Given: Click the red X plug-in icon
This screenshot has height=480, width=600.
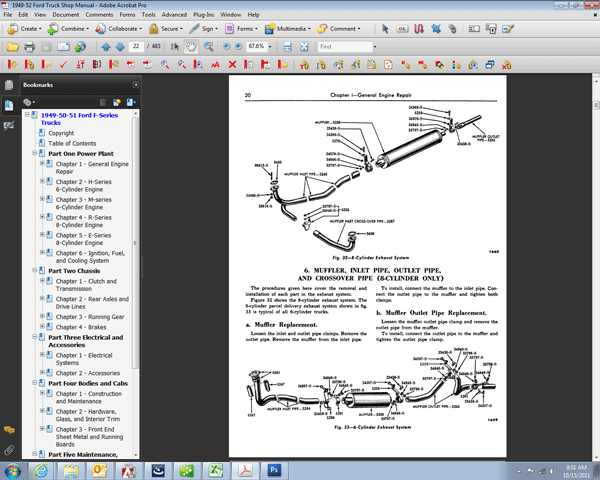Looking at the screenshot, I should 232,64.
